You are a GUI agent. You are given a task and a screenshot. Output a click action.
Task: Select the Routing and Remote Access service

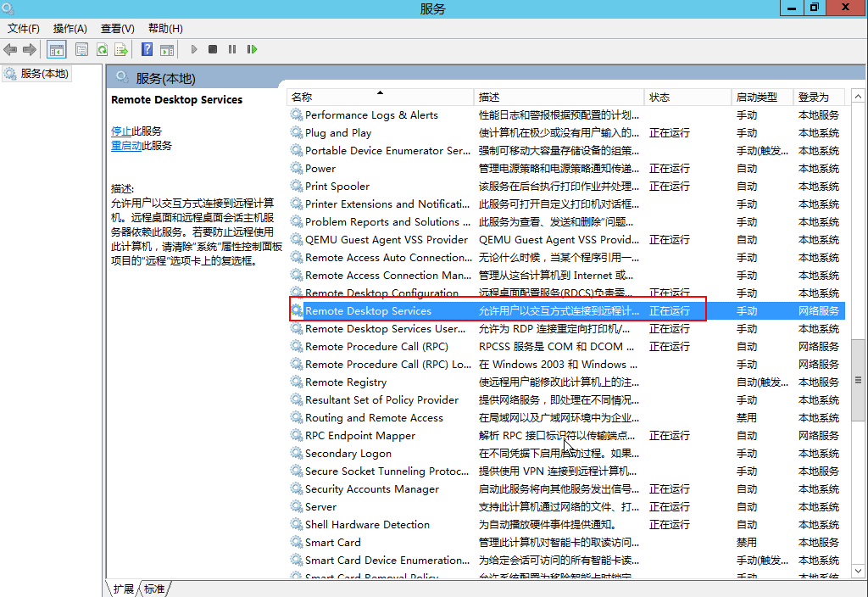point(565,417)
